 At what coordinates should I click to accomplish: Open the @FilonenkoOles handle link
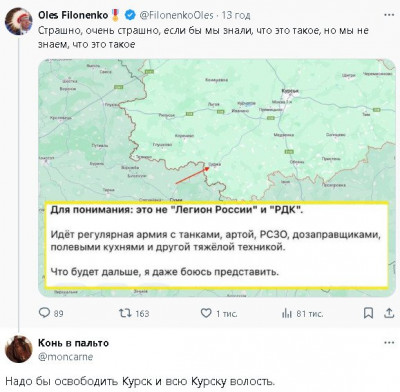(x=176, y=15)
